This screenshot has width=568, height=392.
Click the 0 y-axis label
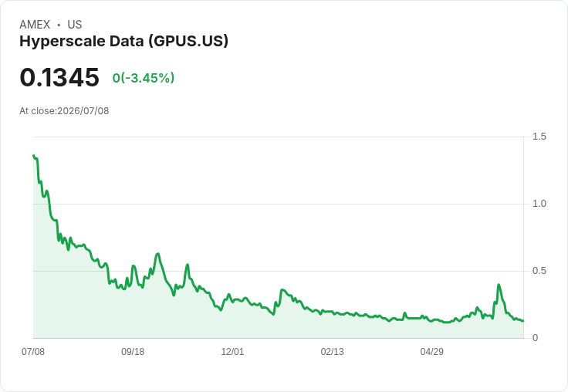pos(536,338)
